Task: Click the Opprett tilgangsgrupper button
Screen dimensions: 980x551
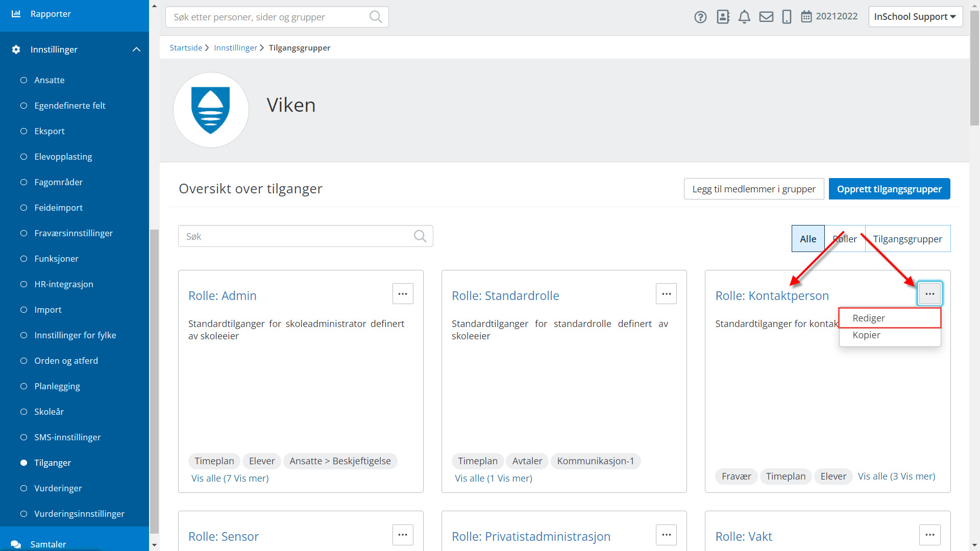Action: [x=889, y=189]
